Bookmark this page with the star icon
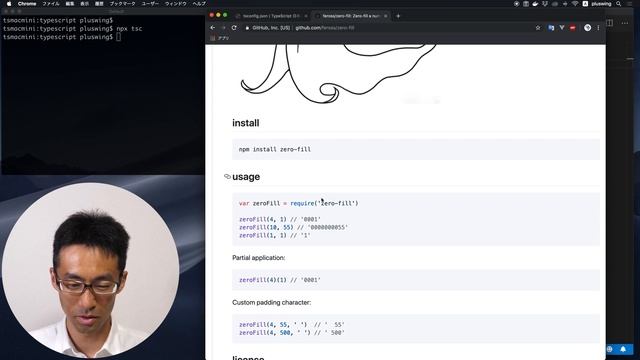This screenshot has width=640, height=360. pyautogui.click(x=538, y=28)
